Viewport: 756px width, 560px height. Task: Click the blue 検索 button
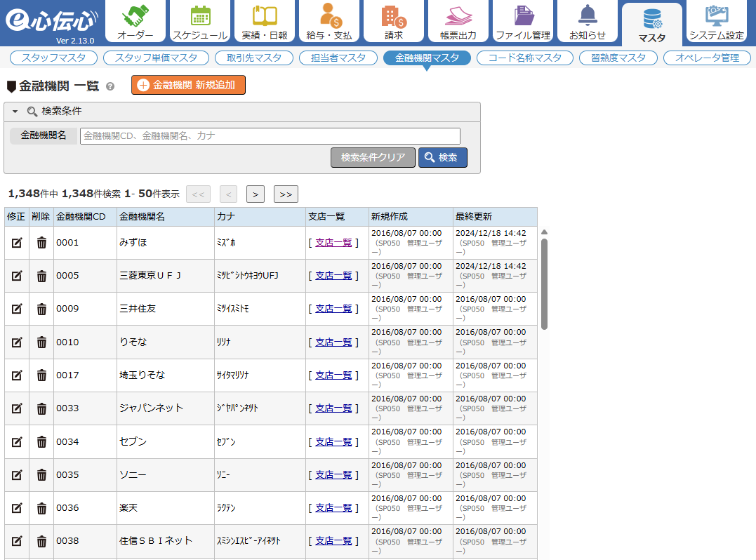tap(443, 158)
